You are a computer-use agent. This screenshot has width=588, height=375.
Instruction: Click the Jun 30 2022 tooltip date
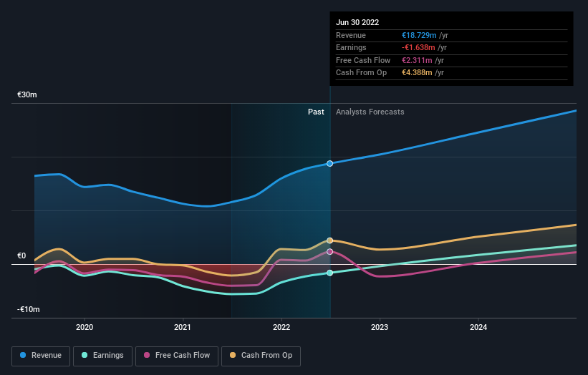[x=357, y=22]
